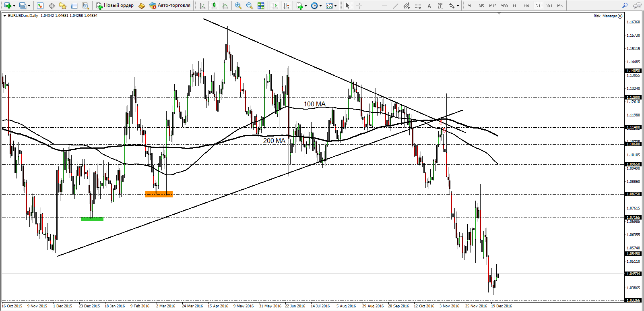Viewport: 644px width, 311px height.
Task: Select the Trendline drawing tool
Action: (395, 6)
